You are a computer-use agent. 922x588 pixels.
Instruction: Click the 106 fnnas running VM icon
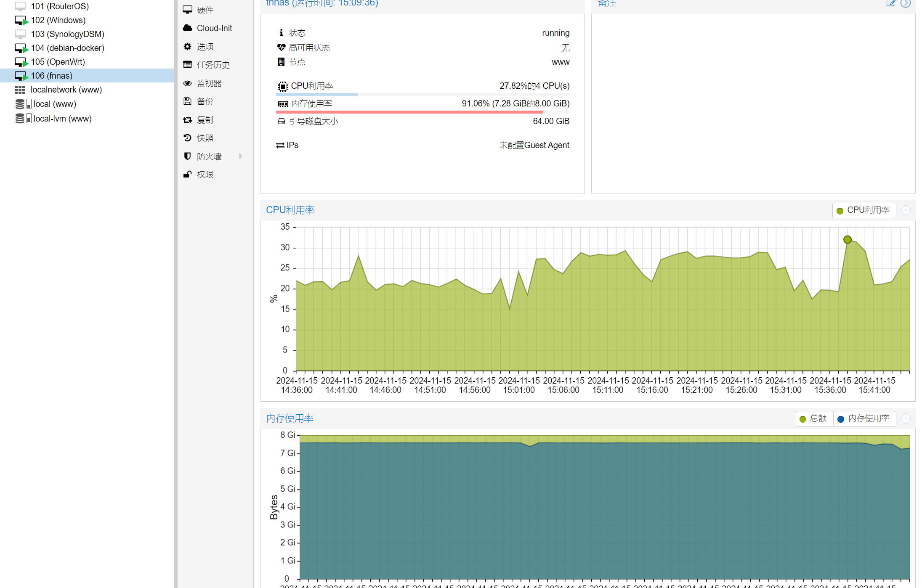[21, 76]
